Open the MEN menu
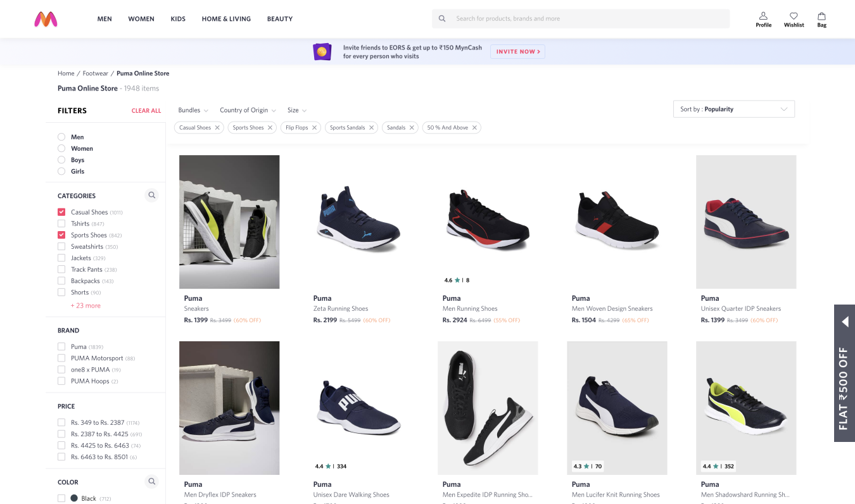The height and width of the screenshot is (504, 855). tap(104, 19)
